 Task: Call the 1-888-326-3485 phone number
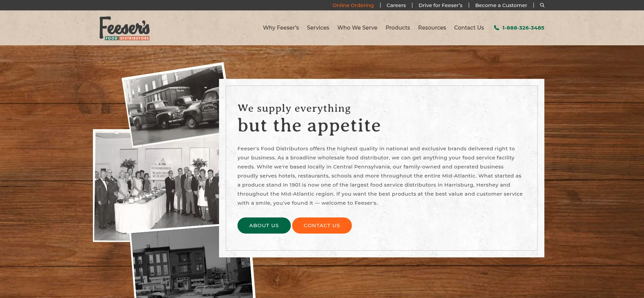523,28
